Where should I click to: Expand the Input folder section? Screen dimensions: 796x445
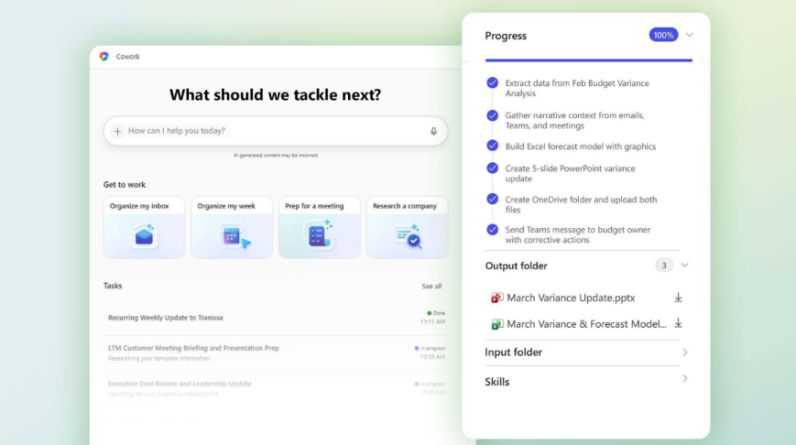tap(685, 352)
